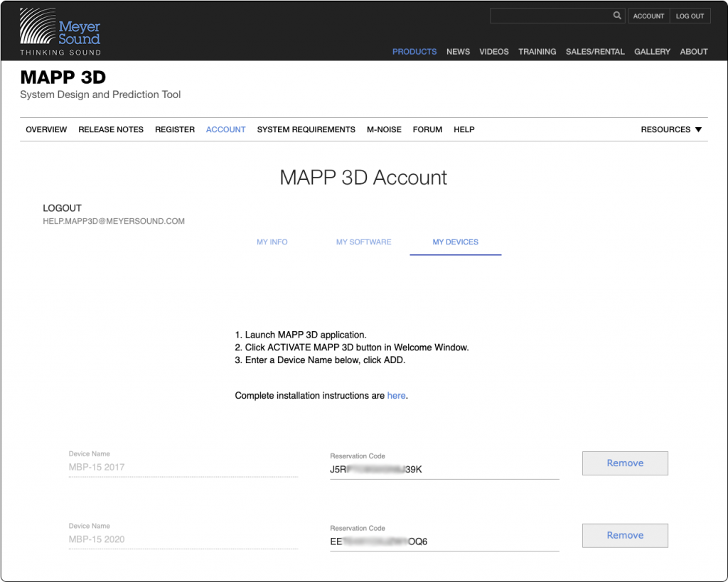Switch to OVERVIEW sub-navigation tab
Screen dimensions: 728x582
[46, 129]
